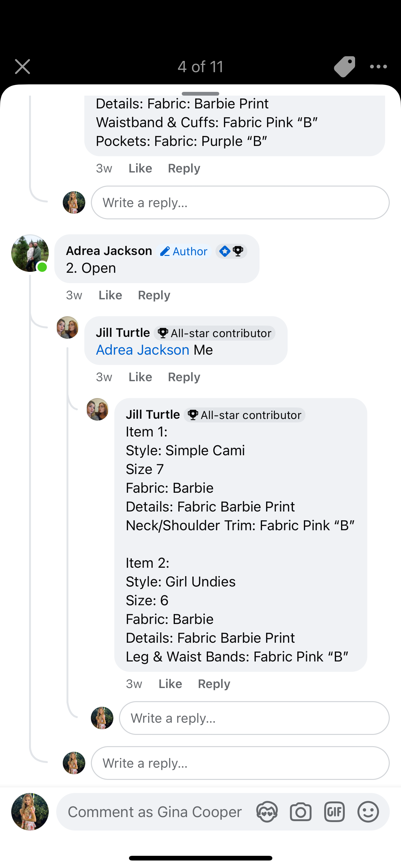Tap the reply field under Jill Turtle's order

[254, 718]
